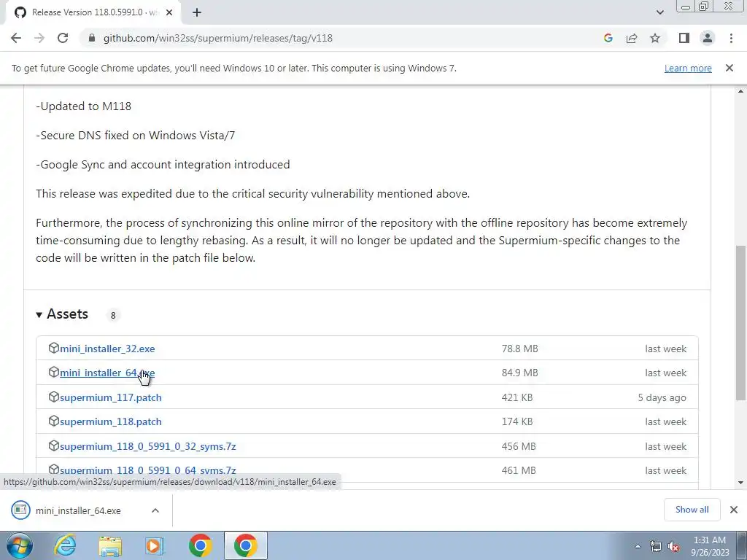This screenshot has width=747, height=560.
Task: Download supermium_118.patch
Action: tap(111, 421)
